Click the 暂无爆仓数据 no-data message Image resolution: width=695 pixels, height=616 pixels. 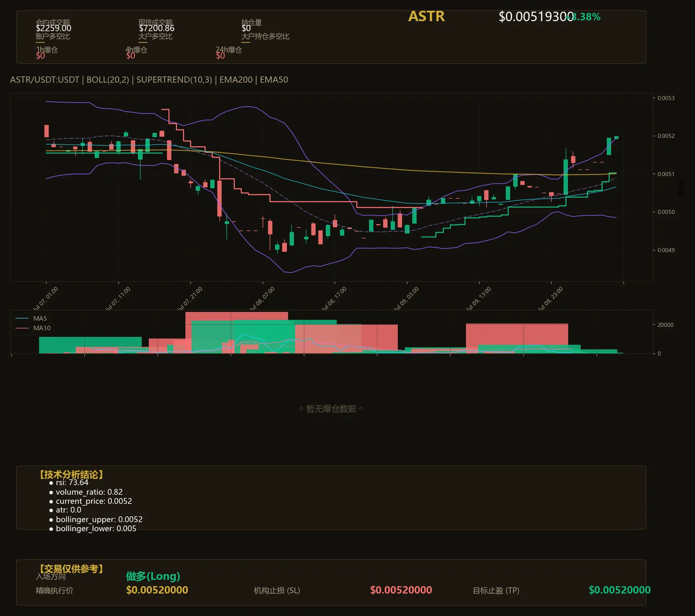331,409
